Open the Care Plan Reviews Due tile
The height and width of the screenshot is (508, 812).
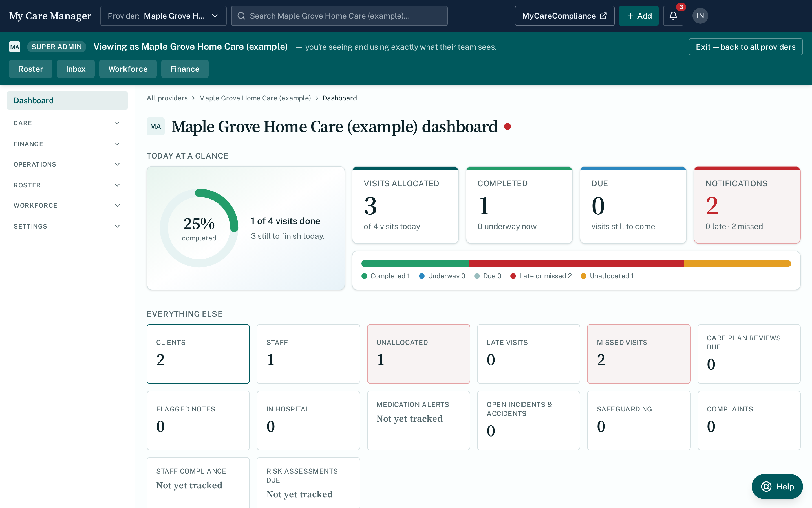749,354
